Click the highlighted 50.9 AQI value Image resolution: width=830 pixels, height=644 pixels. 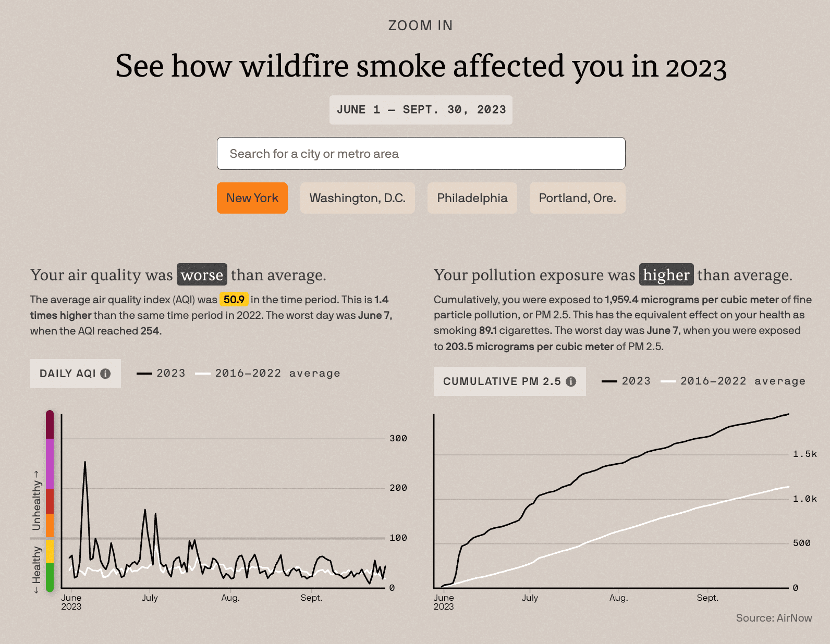(x=235, y=300)
